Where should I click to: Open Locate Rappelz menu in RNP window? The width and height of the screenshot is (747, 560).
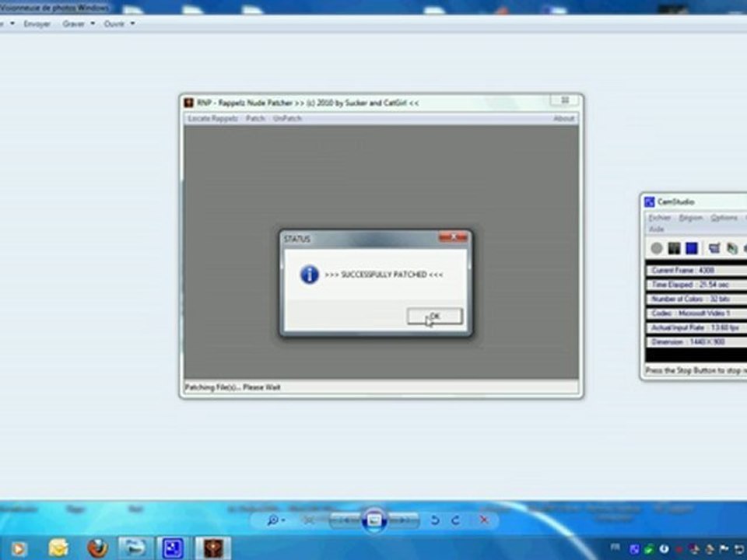click(212, 118)
